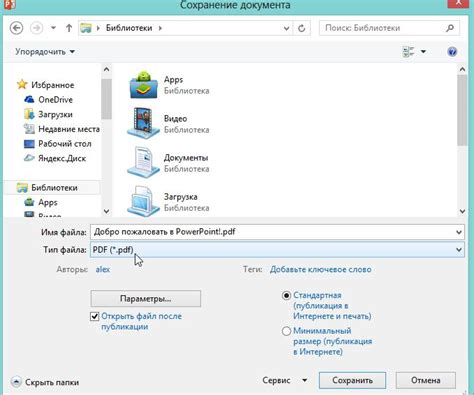The width and height of the screenshot is (474, 395).
Task: Change the view with the view icon
Action: (x=408, y=52)
